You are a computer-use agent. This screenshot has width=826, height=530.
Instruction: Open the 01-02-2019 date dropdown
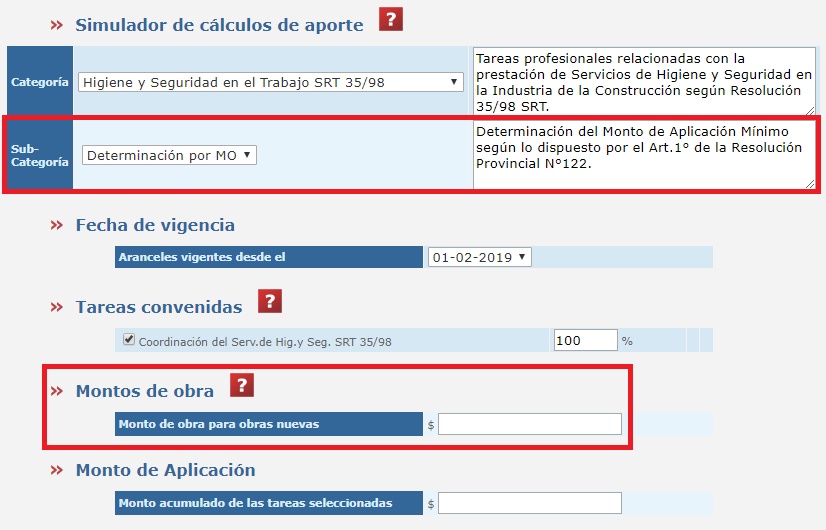coord(480,257)
